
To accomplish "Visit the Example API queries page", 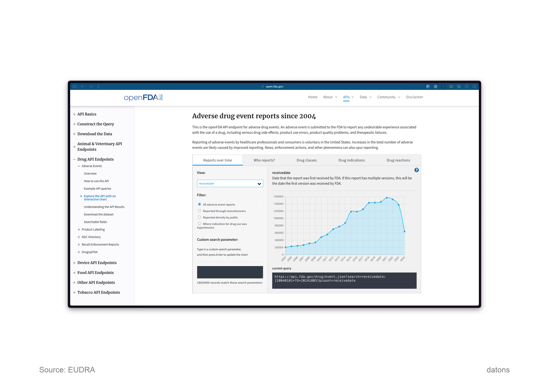I will [97, 189].
